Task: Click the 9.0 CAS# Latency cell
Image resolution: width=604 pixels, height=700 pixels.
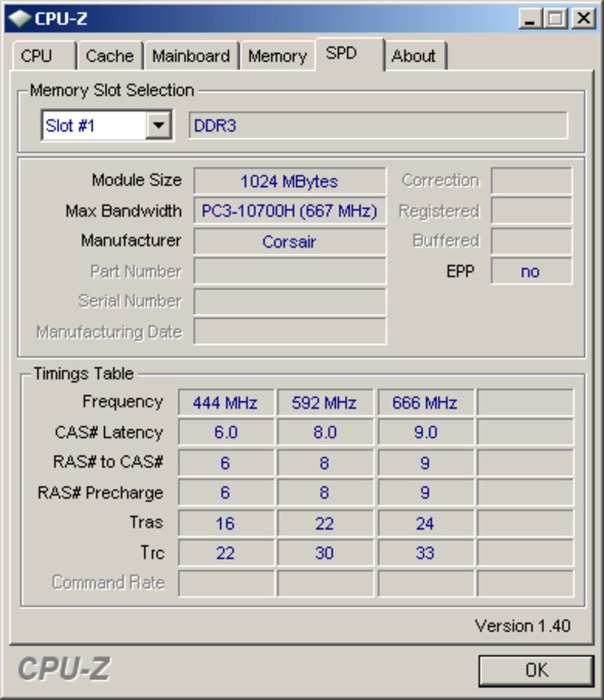Action: pos(425,432)
